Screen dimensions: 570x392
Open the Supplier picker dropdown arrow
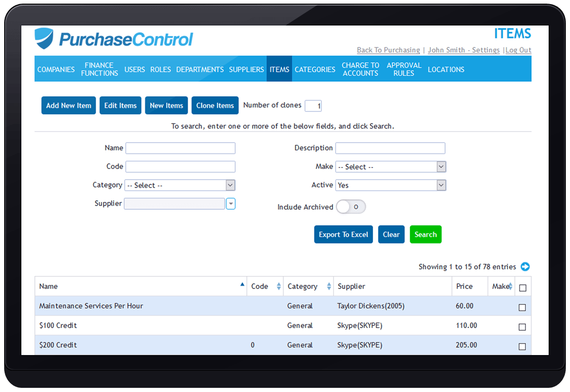[231, 204]
